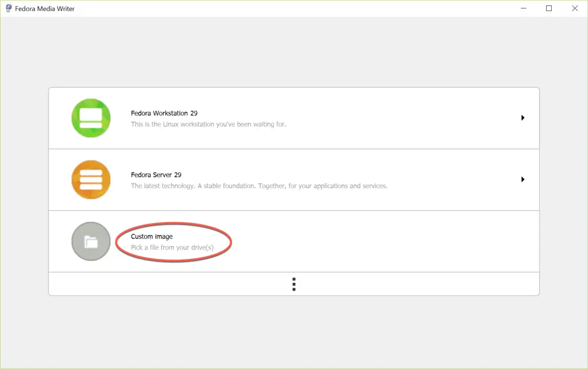Click the green Fedora Workstation monitor icon
Viewport: 588px width, 369px height.
tap(91, 118)
